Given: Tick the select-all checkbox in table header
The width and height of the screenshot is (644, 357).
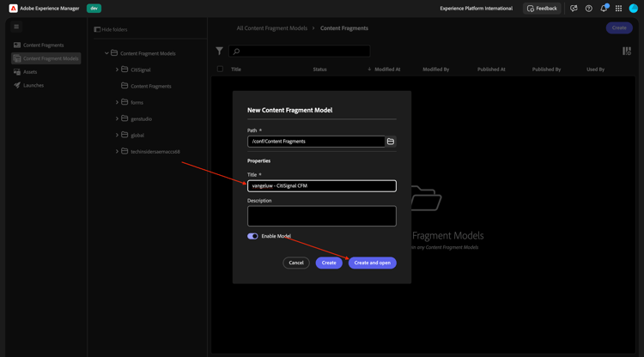Looking at the screenshot, I should 220,69.
